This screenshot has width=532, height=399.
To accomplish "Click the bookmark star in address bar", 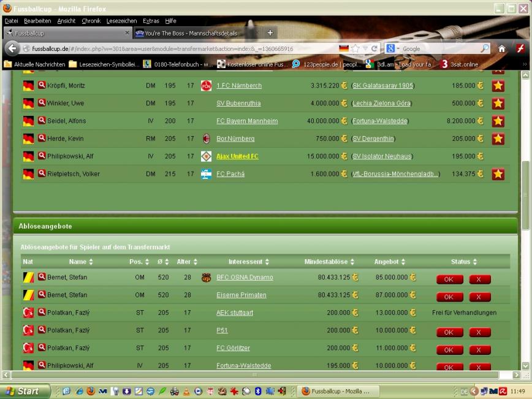I will pos(355,49).
